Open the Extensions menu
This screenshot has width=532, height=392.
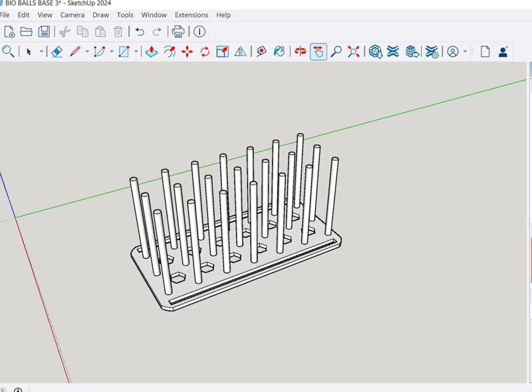pos(191,15)
